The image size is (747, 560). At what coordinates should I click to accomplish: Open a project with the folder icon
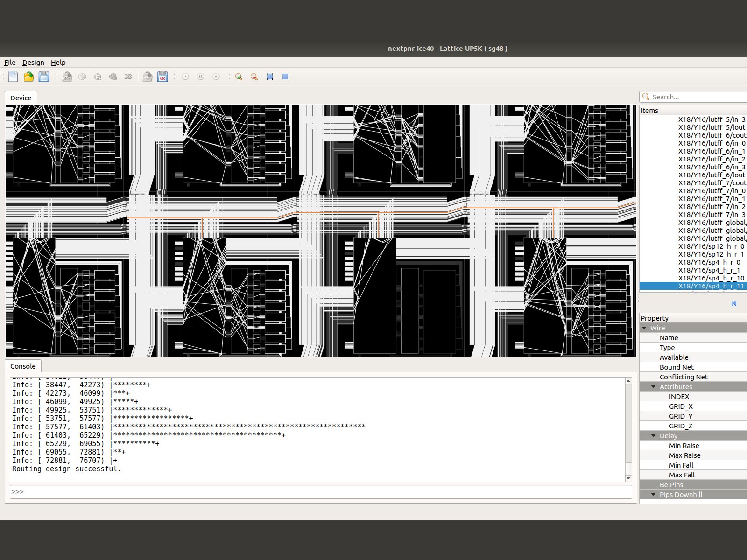tap(28, 77)
